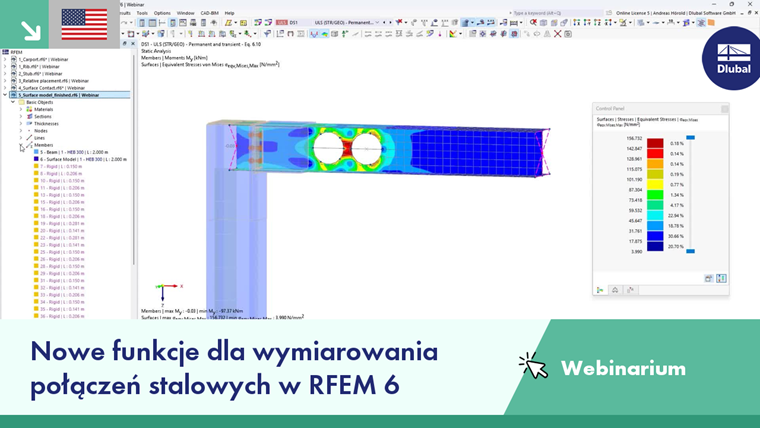Expand the Nodes tree node
This screenshot has width=760, height=428.
[x=21, y=131]
